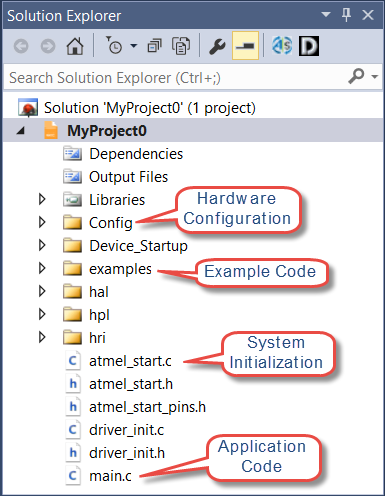Expand the Libraries node

point(42,199)
